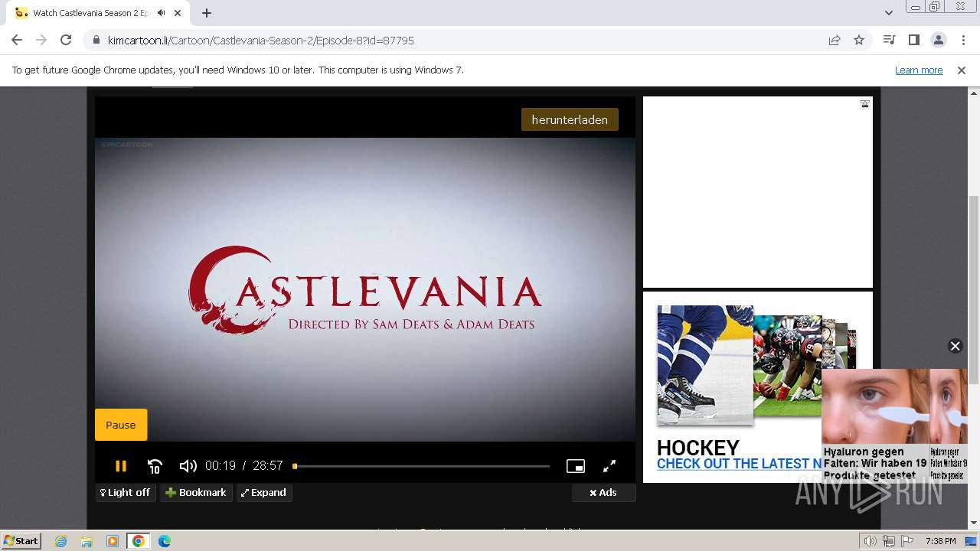Enable picture-in-picture mode

pos(576,466)
